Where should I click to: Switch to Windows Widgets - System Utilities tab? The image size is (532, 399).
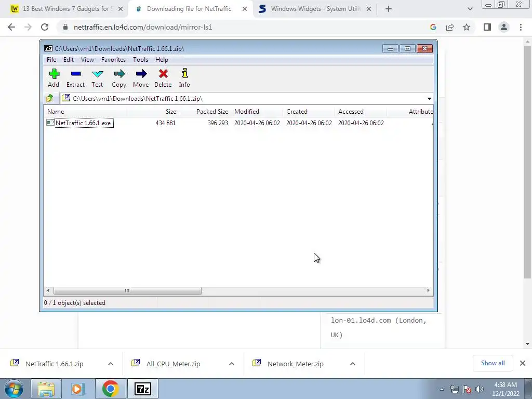click(x=314, y=9)
